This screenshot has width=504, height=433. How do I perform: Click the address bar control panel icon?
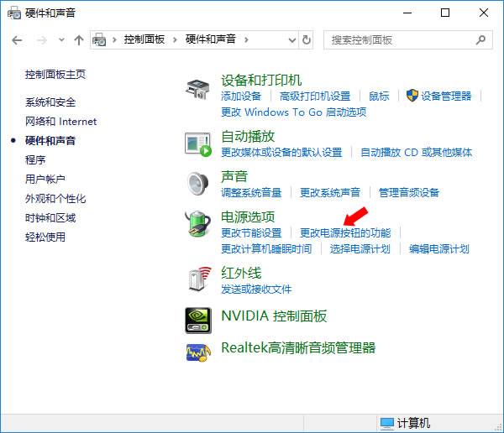pos(99,40)
